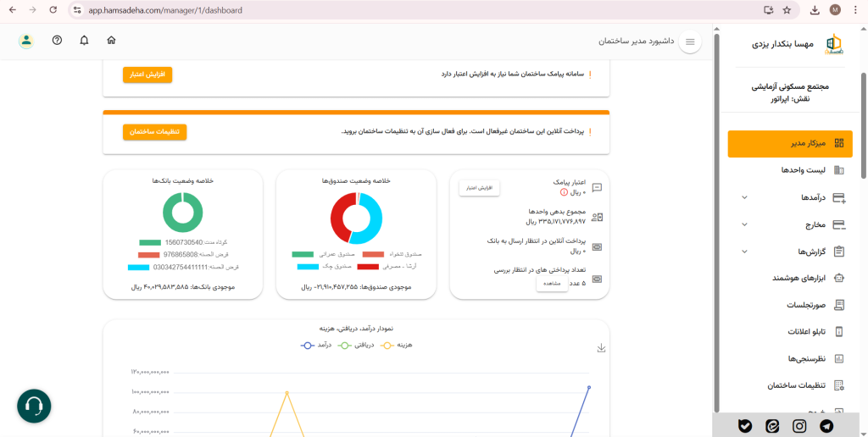Click the لیست واحدها building icon
Screen dimensions: 868x437
839,170
